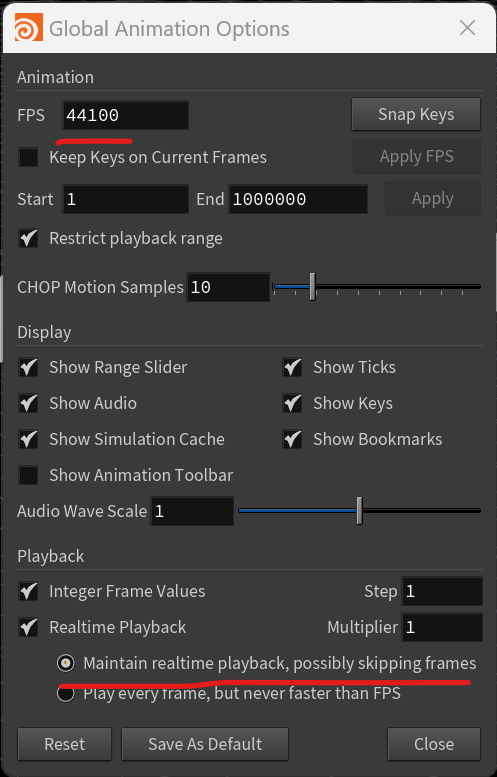The height and width of the screenshot is (777, 497).
Task: Select Maintain realtime playback radio option
Action: tap(65, 663)
